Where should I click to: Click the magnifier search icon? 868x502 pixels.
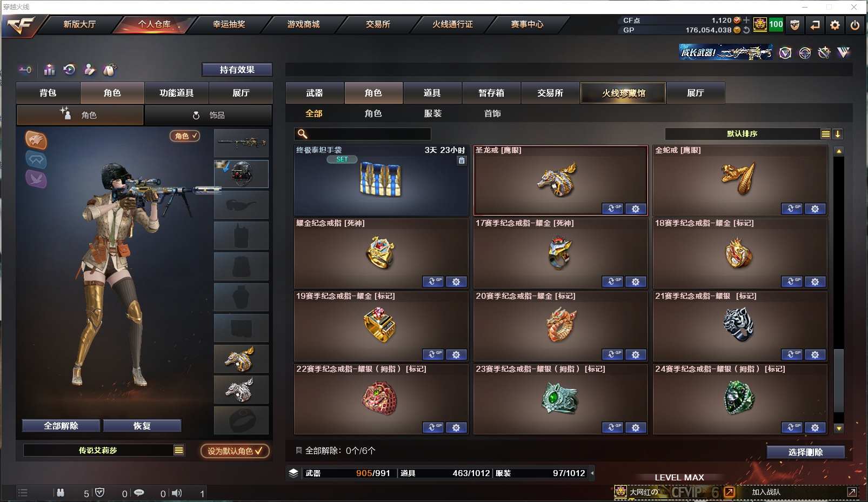303,134
